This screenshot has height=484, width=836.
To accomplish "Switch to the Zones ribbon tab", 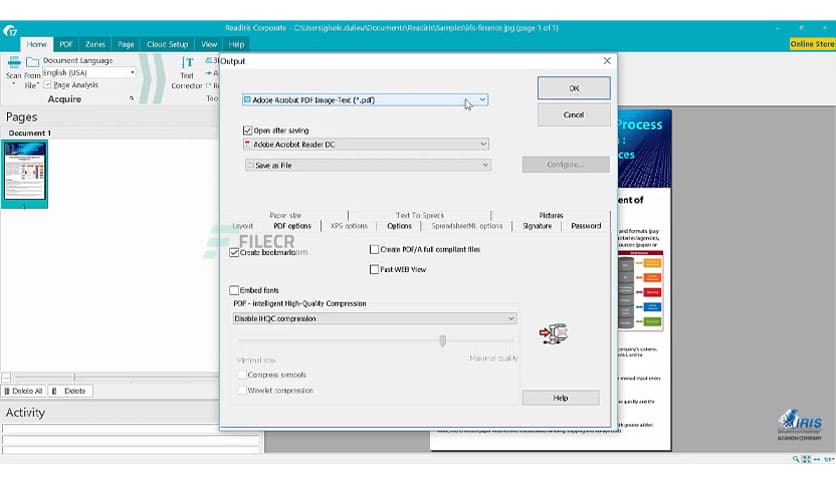I will (x=95, y=44).
